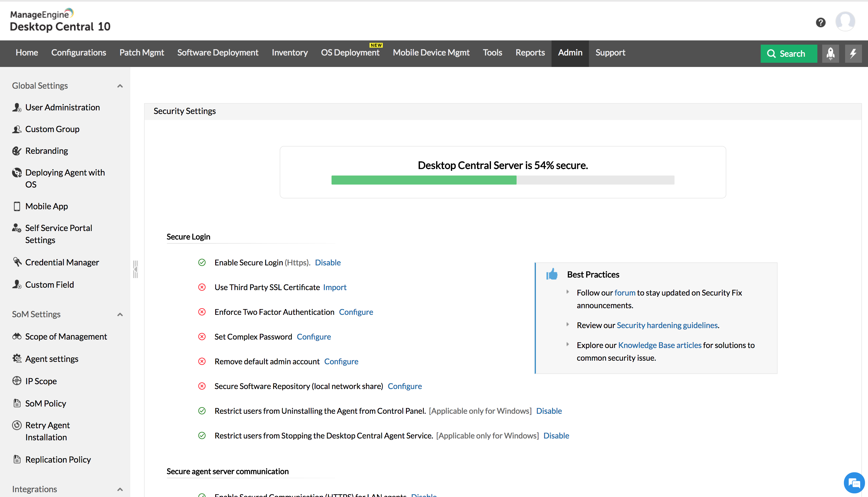Click the lightning bolt quick actions icon
The width and height of the screenshot is (868, 497).
tap(853, 54)
